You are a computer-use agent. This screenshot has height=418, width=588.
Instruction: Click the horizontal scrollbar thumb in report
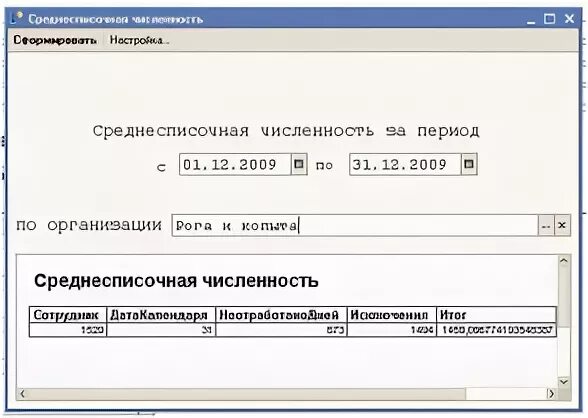247,394
